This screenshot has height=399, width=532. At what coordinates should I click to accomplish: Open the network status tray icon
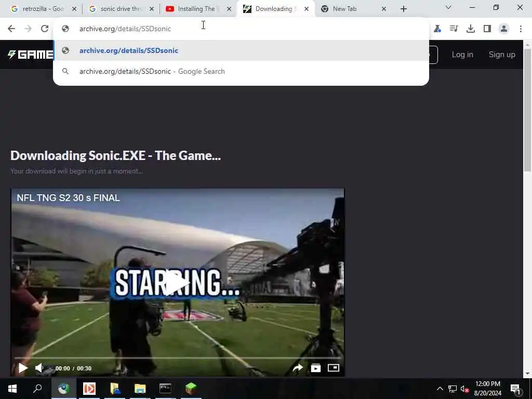click(453, 389)
